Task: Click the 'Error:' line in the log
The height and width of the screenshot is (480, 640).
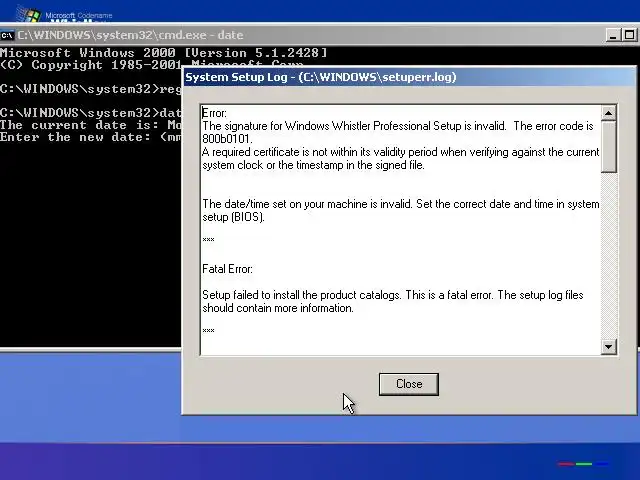Action: tap(214, 113)
